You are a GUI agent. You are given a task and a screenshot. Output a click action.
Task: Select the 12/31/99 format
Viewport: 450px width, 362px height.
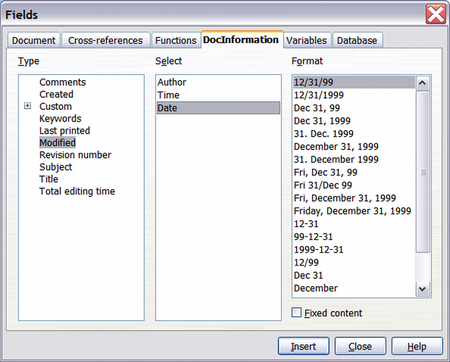[x=354, y=82]
